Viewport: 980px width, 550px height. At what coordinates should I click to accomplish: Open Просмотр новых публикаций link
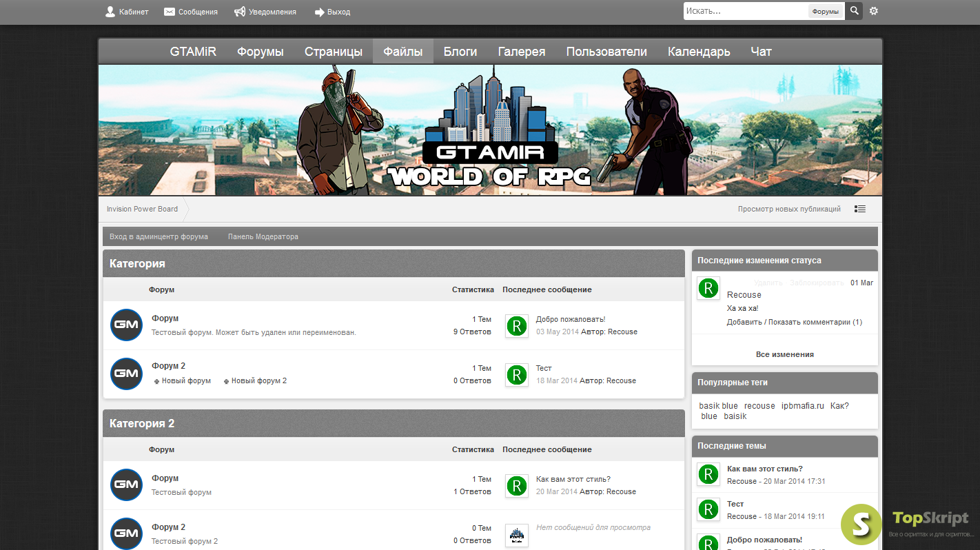789,209
